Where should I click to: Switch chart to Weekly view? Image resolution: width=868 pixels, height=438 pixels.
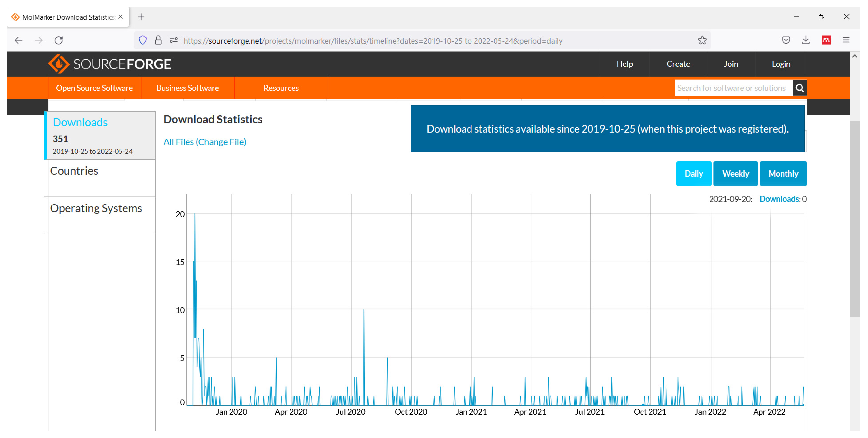click(x=735, y=174)
